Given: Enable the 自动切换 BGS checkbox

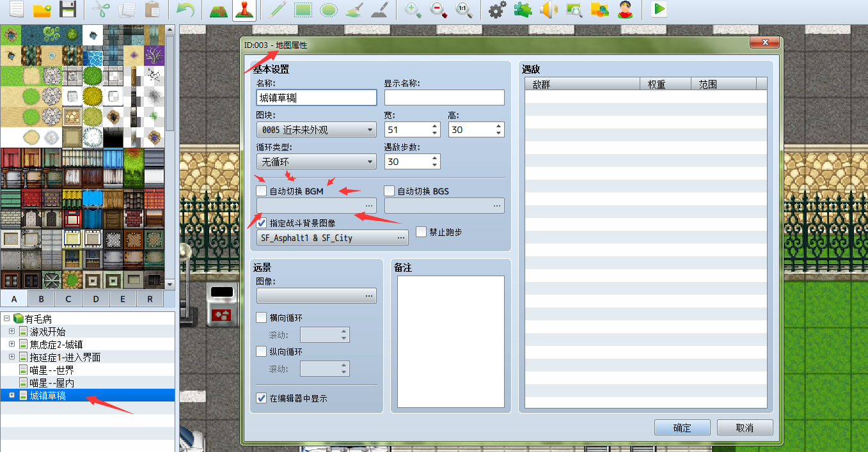Looking at the screenshot, I should coord(390,191).
